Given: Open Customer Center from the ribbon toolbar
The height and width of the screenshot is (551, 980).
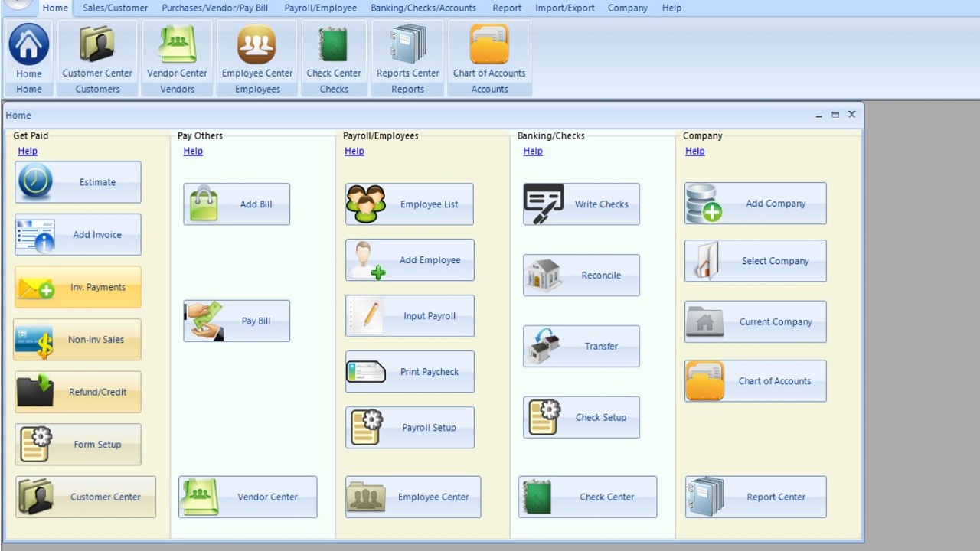Looking at the screenshot, I should tap(97, 51).
